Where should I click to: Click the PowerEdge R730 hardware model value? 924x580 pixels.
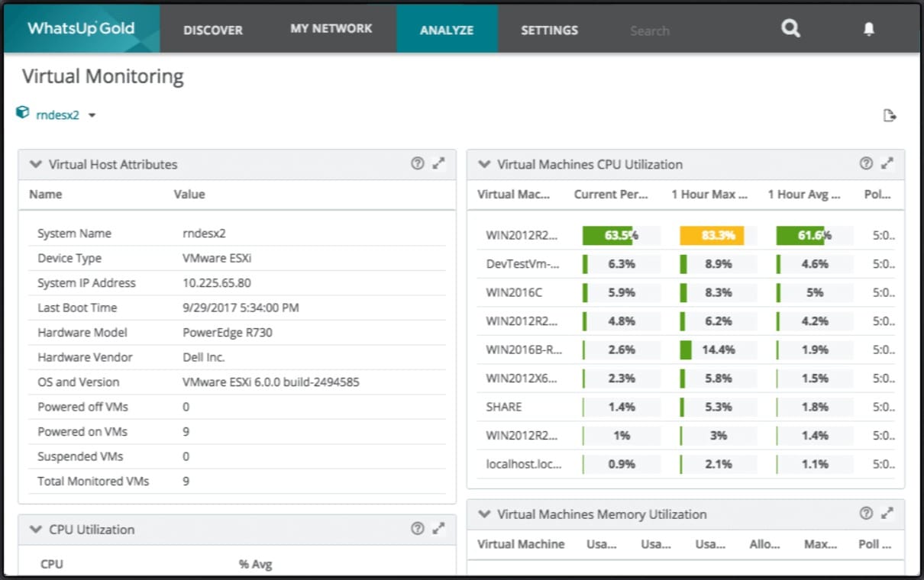[x=228, y=332]
